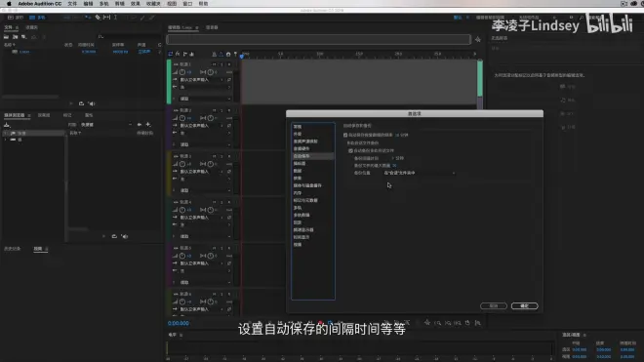Click the star icon right of overview bar

(478, 39)
